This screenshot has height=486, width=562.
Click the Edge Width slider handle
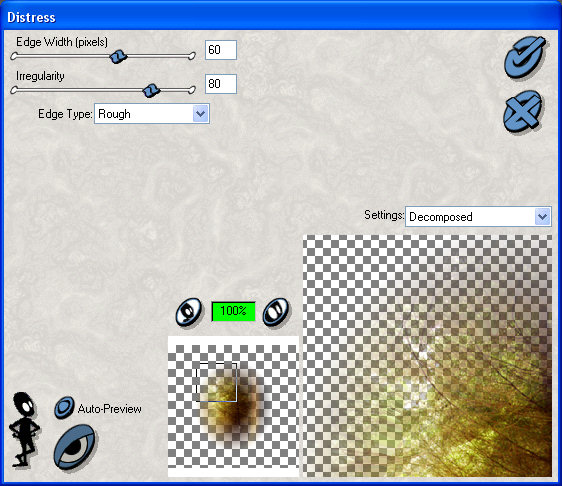pyautogui.click(x=118, y=56)
